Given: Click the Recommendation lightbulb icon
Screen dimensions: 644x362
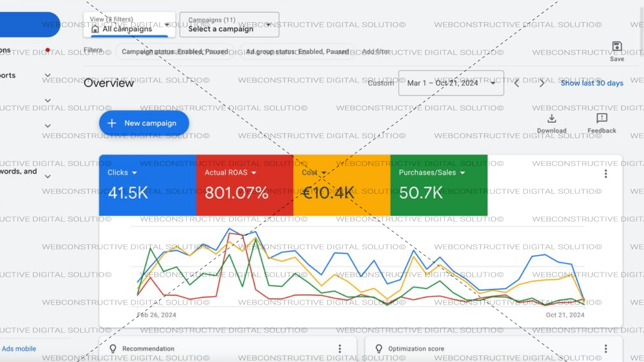Looking at the screenshot, I should 112,348.
